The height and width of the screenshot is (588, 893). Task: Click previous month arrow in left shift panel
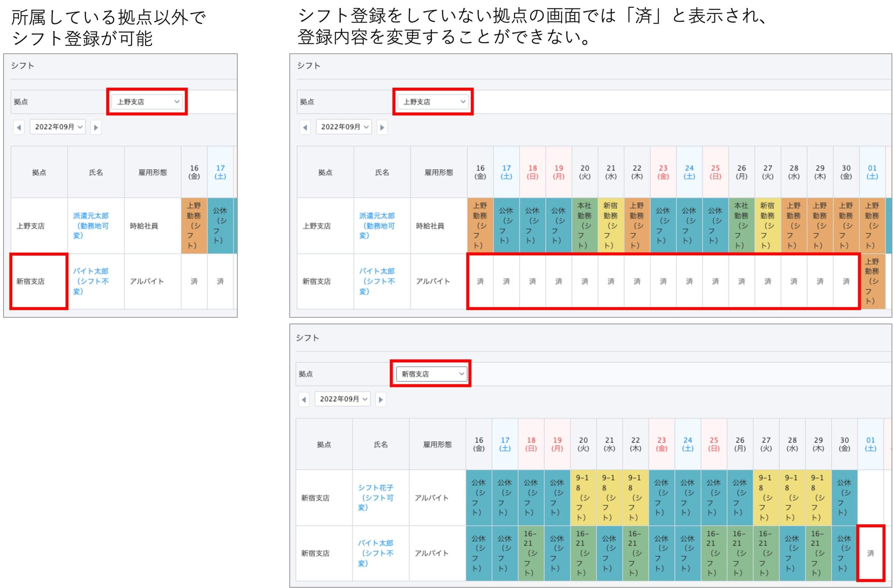pos(19,128)
